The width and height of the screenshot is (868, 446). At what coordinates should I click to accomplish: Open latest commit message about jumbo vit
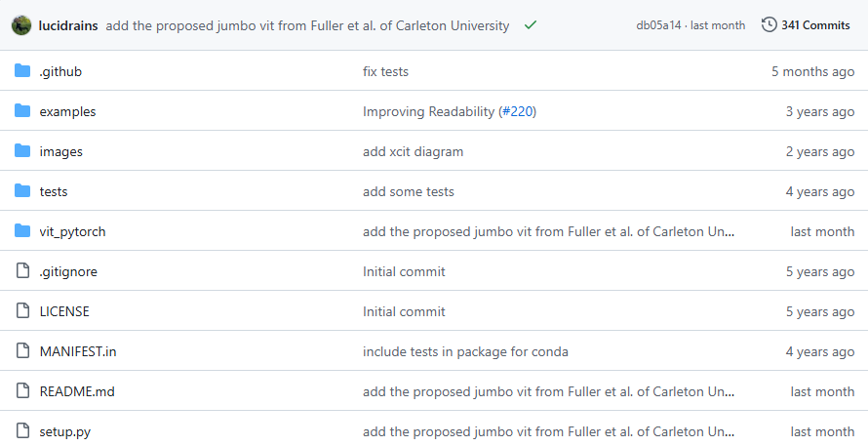click(307, 25)
